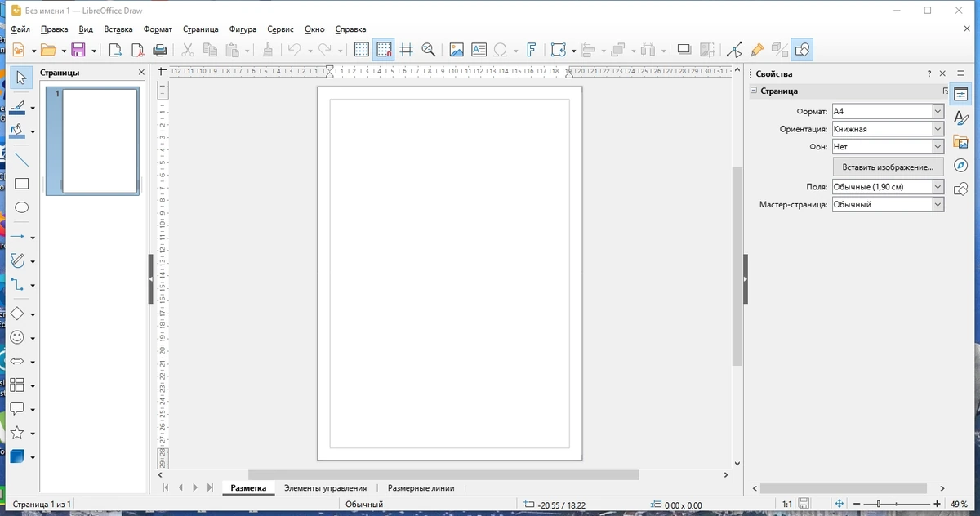This screenshot has height=516, width=980.
Task: Toggle Snap to Grid button
Action: 384,50
